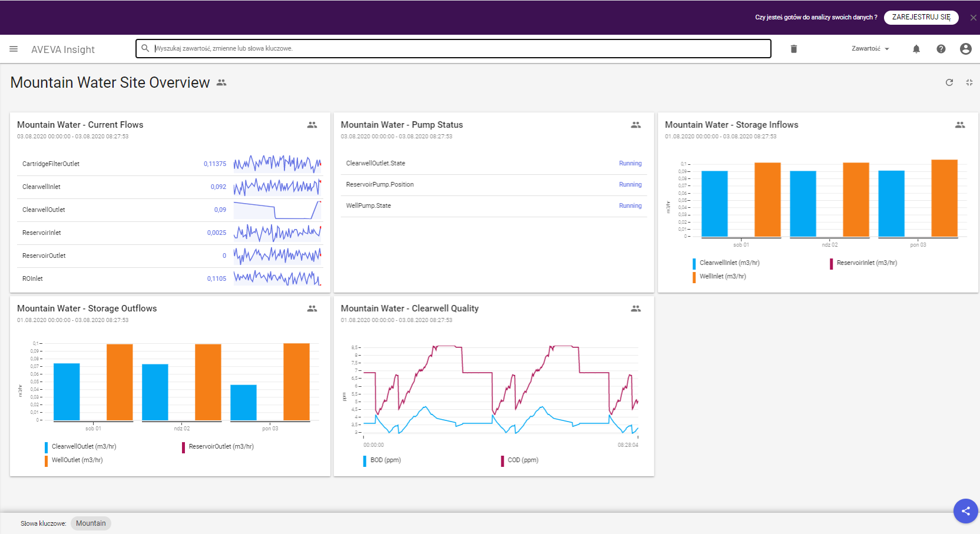Image resolution: width=980 pixels, height=534 pixels.
Task: Click people icon on Pump Status card
Action: 636,125
